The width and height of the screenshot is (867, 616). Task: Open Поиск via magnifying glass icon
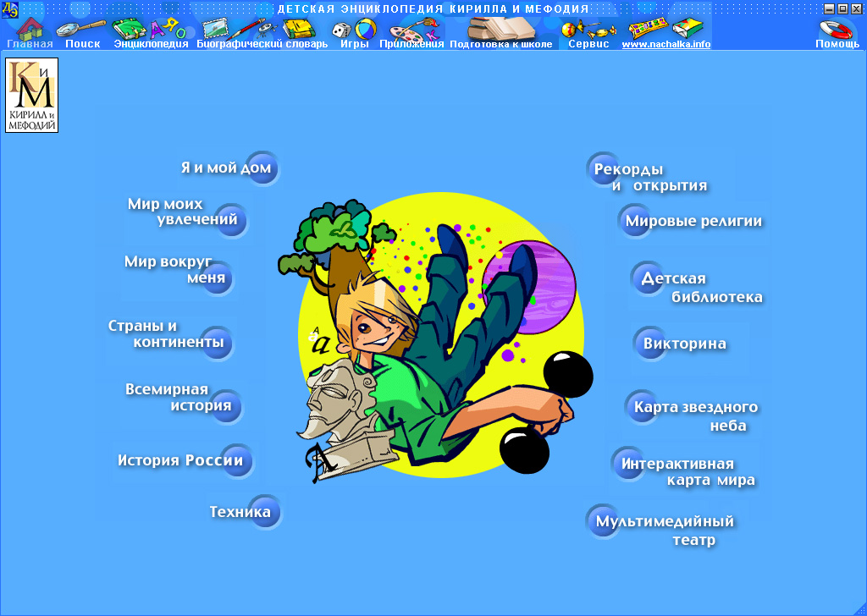(81, 27)
